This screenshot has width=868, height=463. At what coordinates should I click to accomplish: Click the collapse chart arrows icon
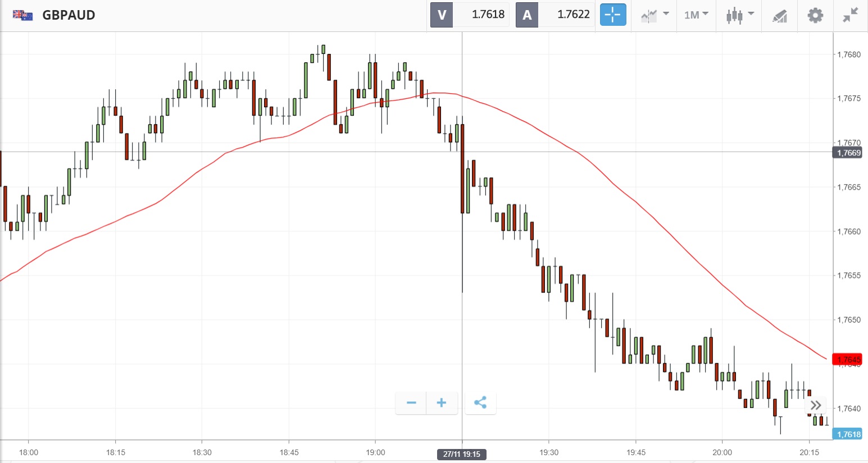click(x=851, y=15)
